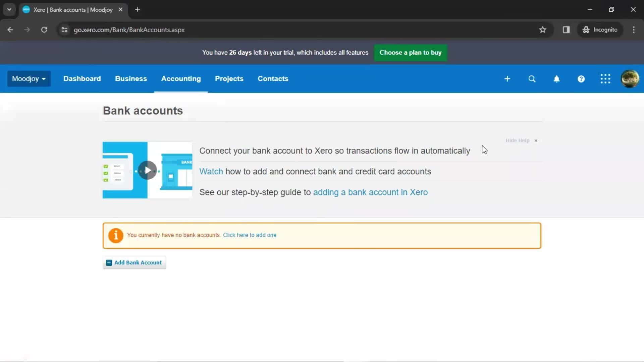Click the Watch video link
The image size is (644, 362).
pyautogui.click(x=211, y=172)
